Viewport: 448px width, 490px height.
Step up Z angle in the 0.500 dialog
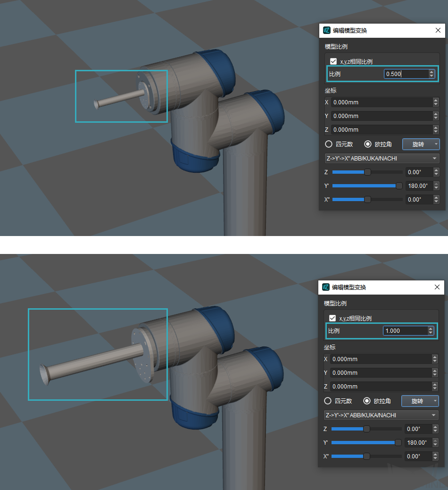click(436, 170)
